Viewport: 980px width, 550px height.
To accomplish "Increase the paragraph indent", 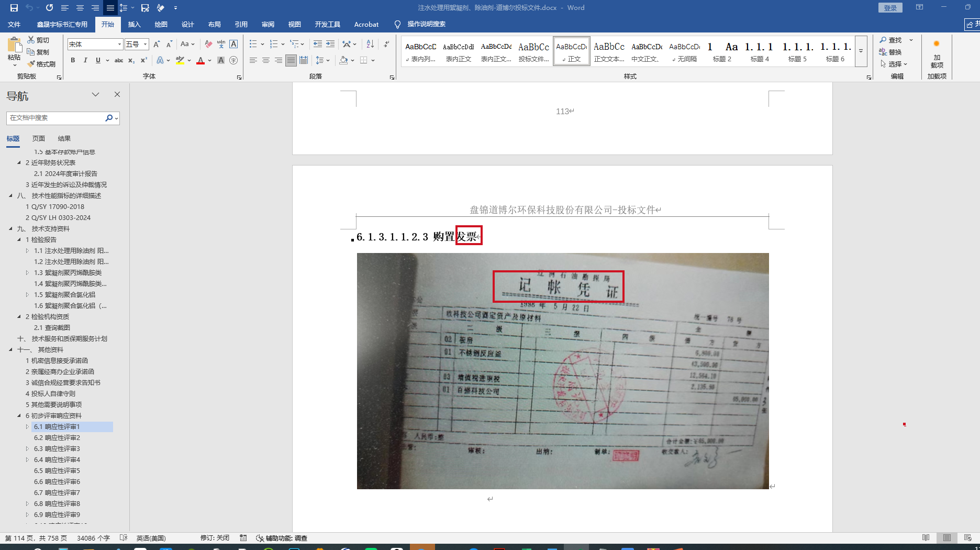I will pos(330,44).
